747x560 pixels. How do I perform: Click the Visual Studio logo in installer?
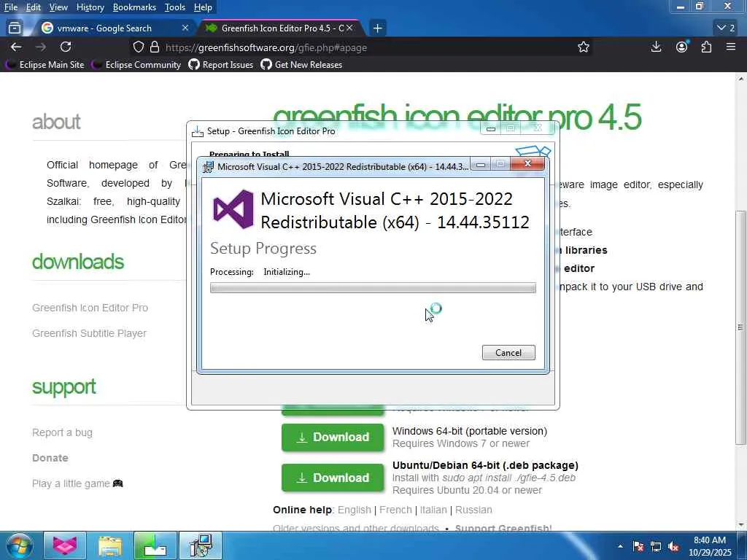(233, 209)
